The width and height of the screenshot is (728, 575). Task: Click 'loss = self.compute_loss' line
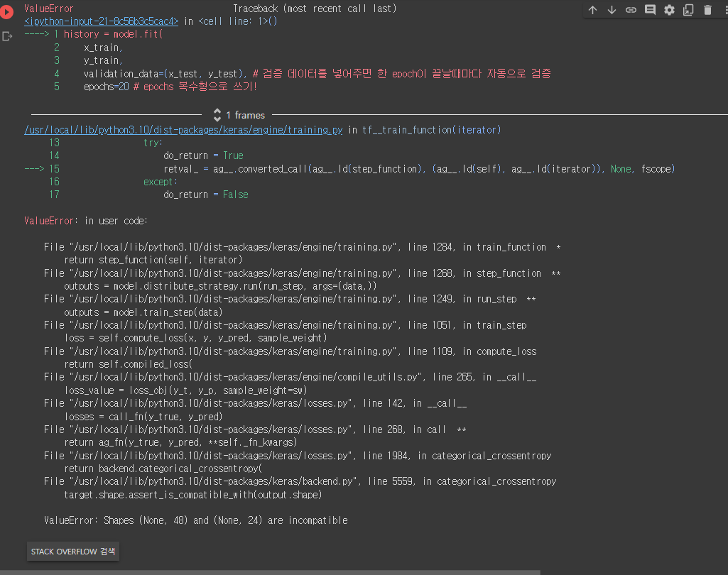point(195,338)
